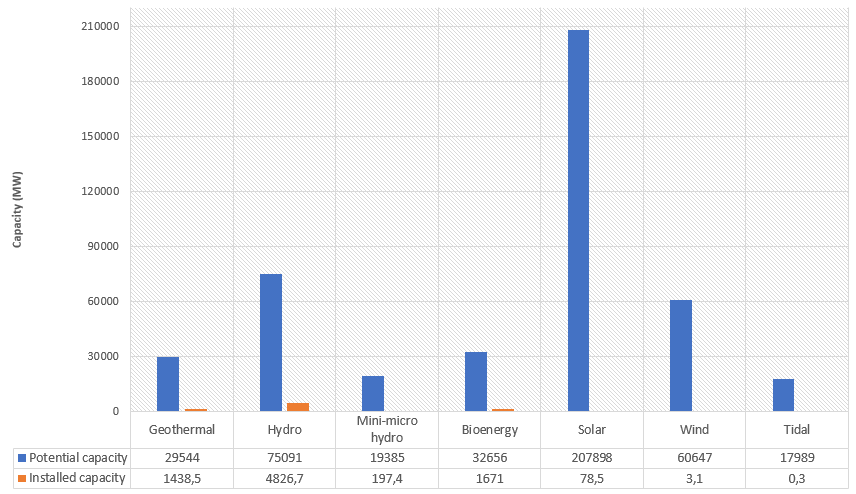Click the blue Potential capacity legend swatch
The image size is (856, 494).
(22, 458)
